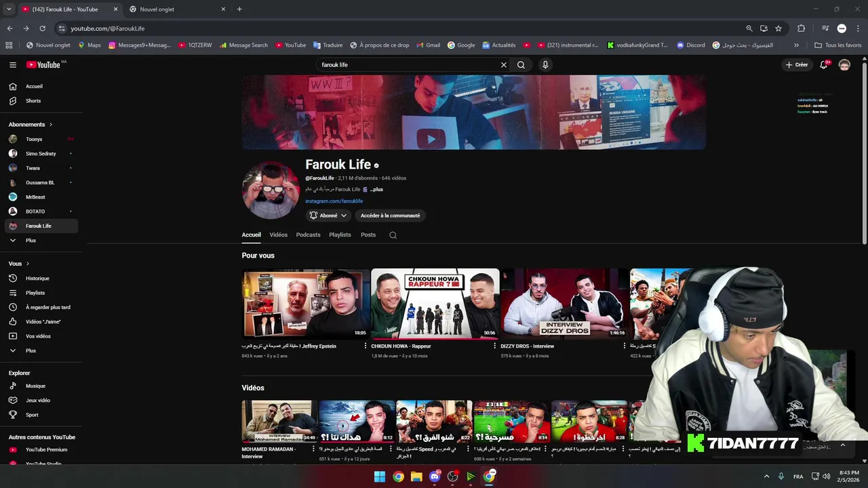Open the Toonyx subscription channel
Image resolution: width=868 pixels, height=488 pixels.
[41, 140]
